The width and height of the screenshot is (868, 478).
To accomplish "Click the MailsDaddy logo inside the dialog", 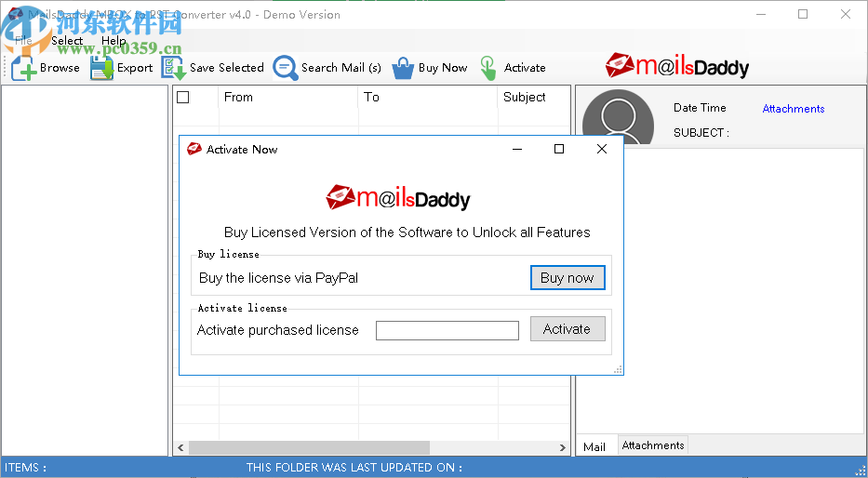I will click(398, 197).
